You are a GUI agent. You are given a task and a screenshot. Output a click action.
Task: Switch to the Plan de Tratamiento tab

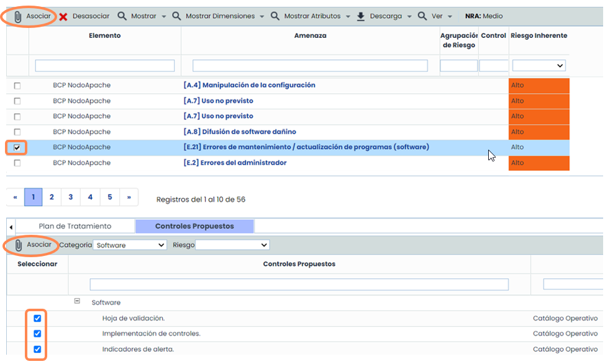point(75,226)
